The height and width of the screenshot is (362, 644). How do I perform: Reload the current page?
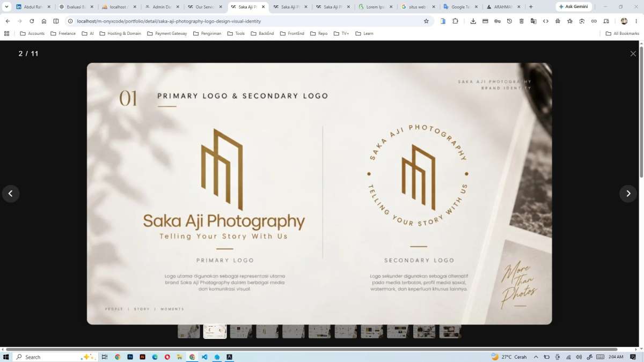click(32, 21)
